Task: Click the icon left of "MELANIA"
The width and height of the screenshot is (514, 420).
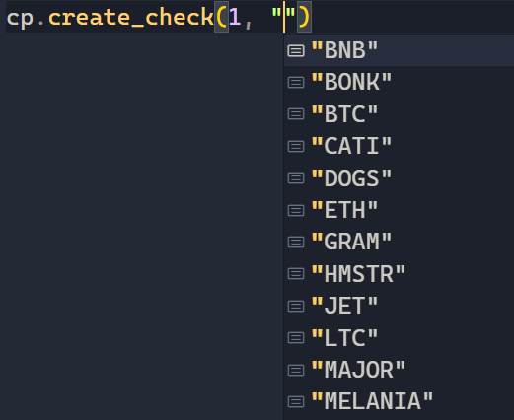Action: tap(296, 402)
